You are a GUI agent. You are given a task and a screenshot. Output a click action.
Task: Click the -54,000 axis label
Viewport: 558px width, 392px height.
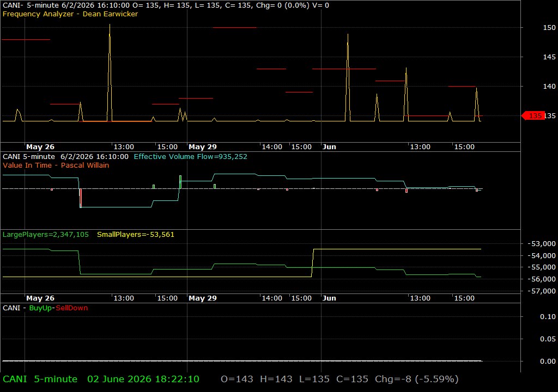pyautogui.click(x=541, y=255)
